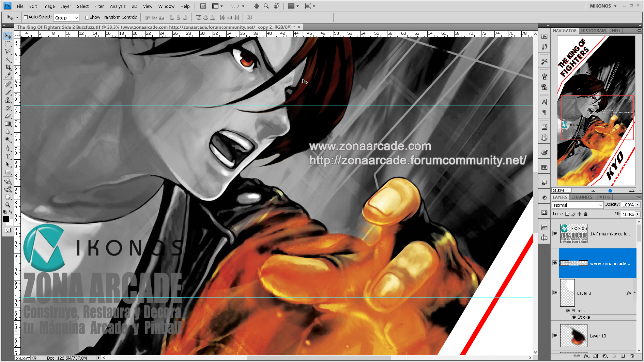Image resolution: width=644 pixels, height=362 pixels.
Task: Toggle Layer 3 Effects visibility
Action: (568, 310)
